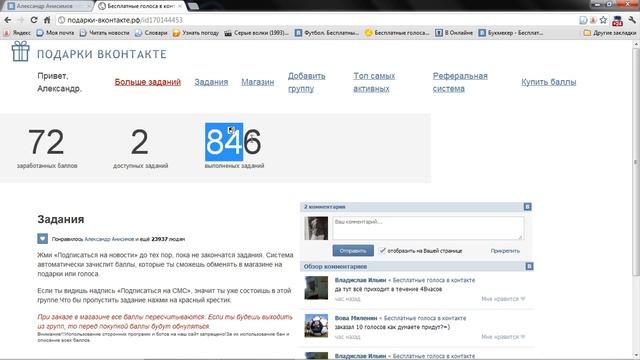This screenshot has height=360, width=640.
Task: Click the Отправить button
Action: coord(353,251)
